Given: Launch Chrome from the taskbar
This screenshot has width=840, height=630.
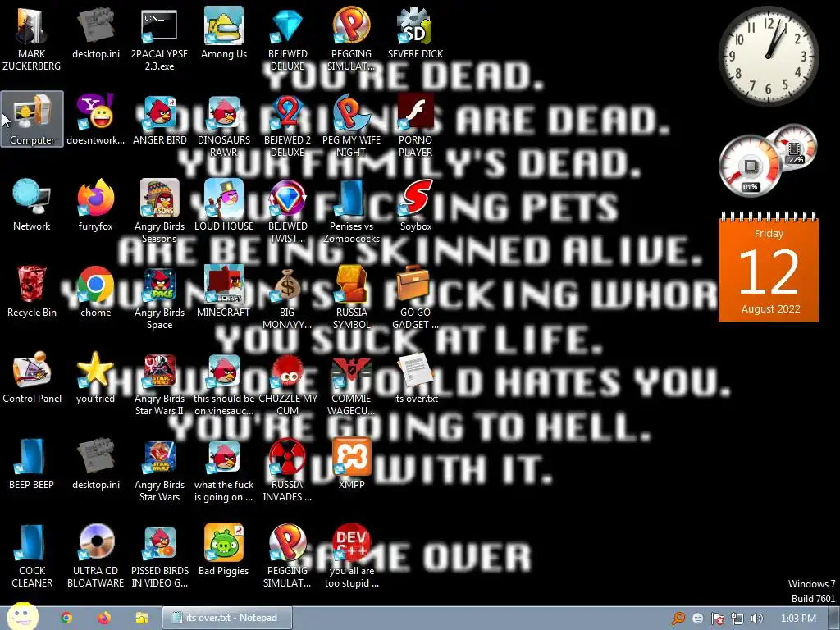Looking at the screenshot, I should click(x=66, y=618).
